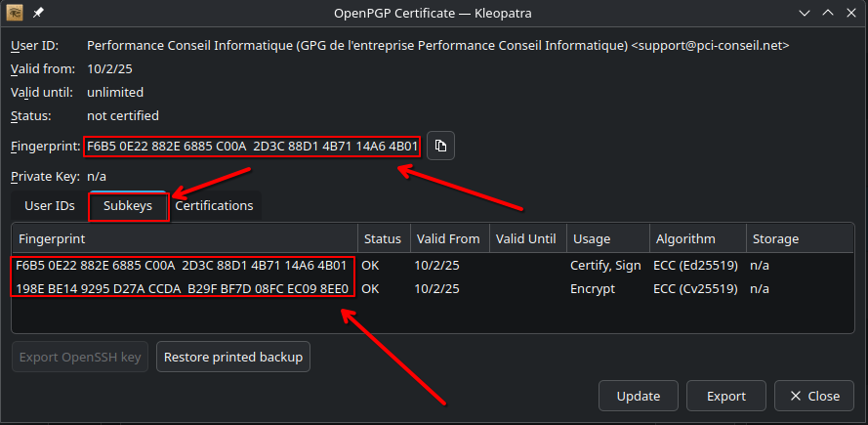Sort subkeys by the Fingerprint column header

[x=184, y=238]
